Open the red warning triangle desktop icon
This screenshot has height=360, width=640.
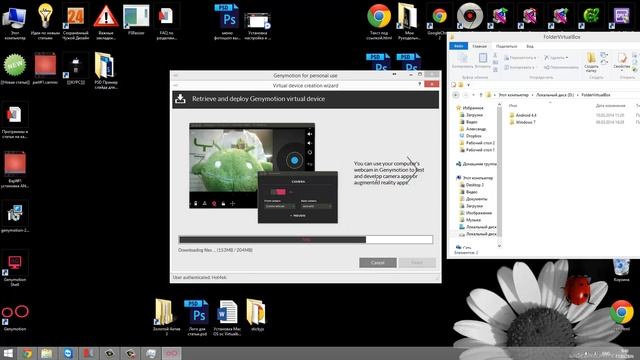pos(106,22)
